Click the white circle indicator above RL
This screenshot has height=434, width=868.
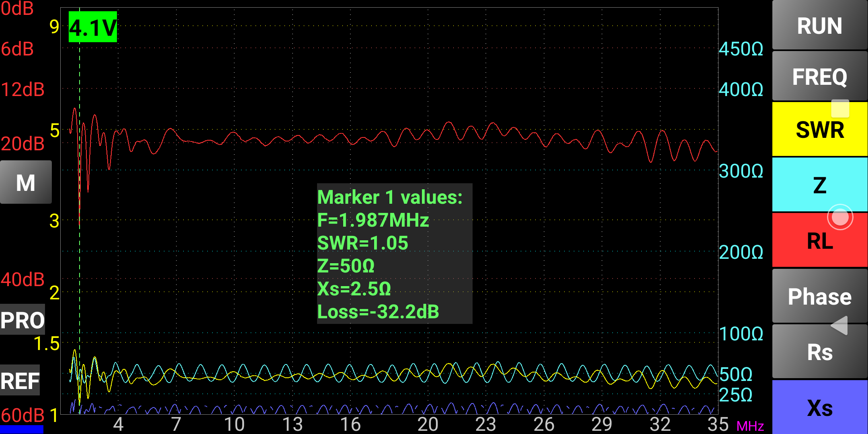(x=840, y=217)
